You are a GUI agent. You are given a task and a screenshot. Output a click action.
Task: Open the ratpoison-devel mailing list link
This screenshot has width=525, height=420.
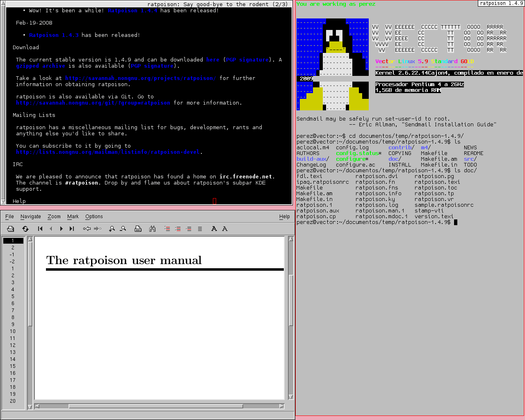pos(108,152)
